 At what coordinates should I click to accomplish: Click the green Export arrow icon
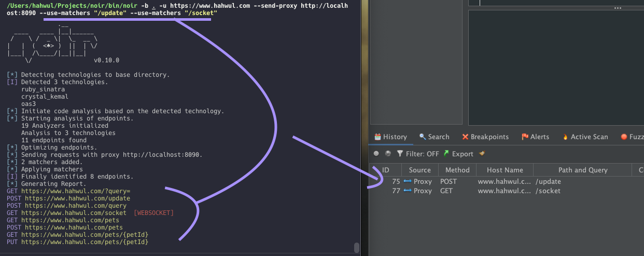point(446,154)
